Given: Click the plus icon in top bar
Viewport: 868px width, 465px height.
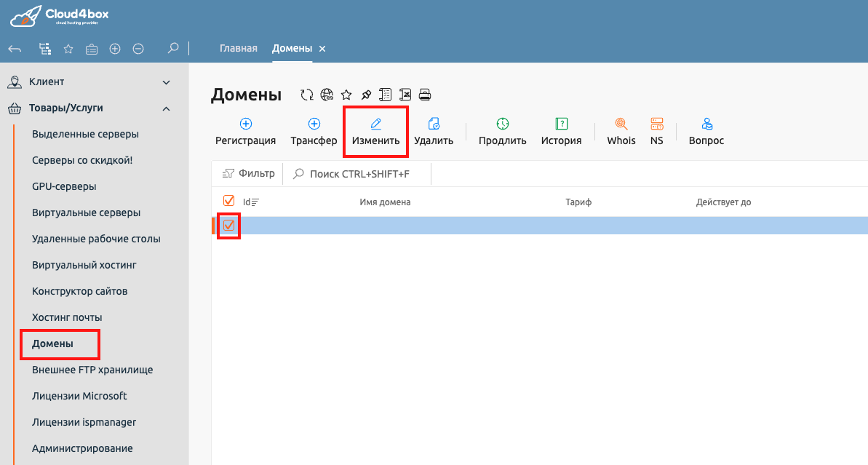Looking at the screenshot, I should [x=114, y=48].
